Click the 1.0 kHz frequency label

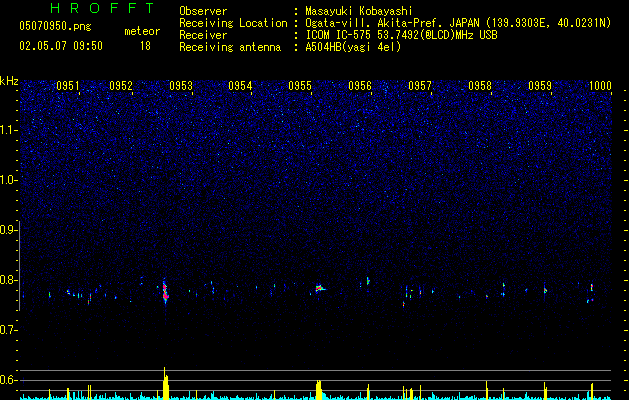(8, 180)
